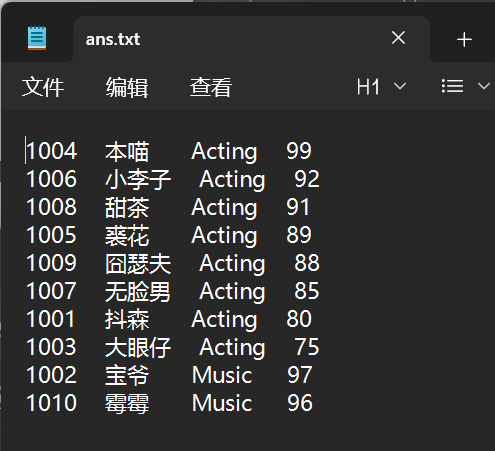
Task: Click Acting in the 1009 row
Action: tap(232, 264)
